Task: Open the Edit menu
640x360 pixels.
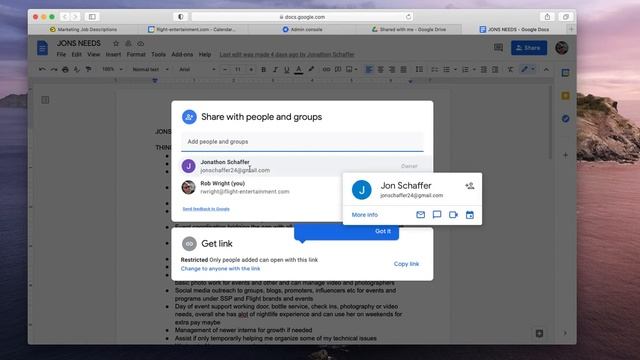Action: point(76,54)
